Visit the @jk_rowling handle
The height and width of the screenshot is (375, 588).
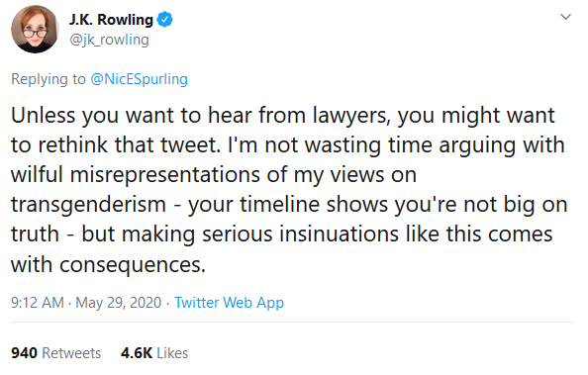pos(110,40)
